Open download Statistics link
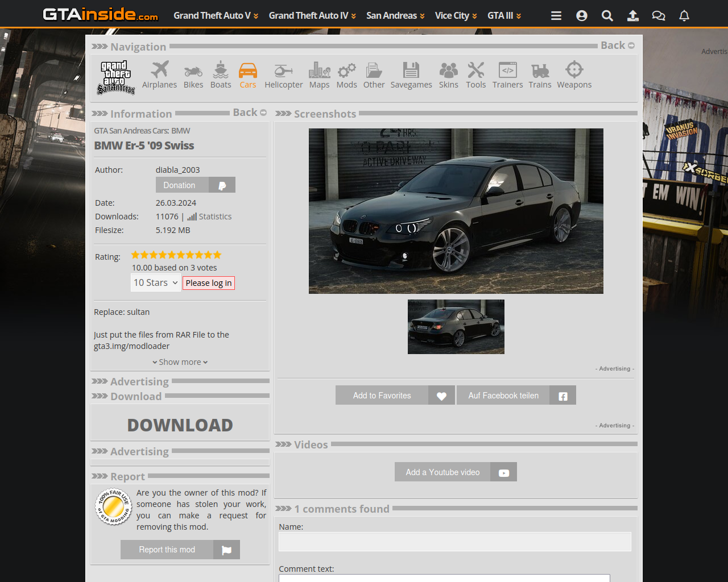This screenshot has height=582, width=728. [209, 217]
